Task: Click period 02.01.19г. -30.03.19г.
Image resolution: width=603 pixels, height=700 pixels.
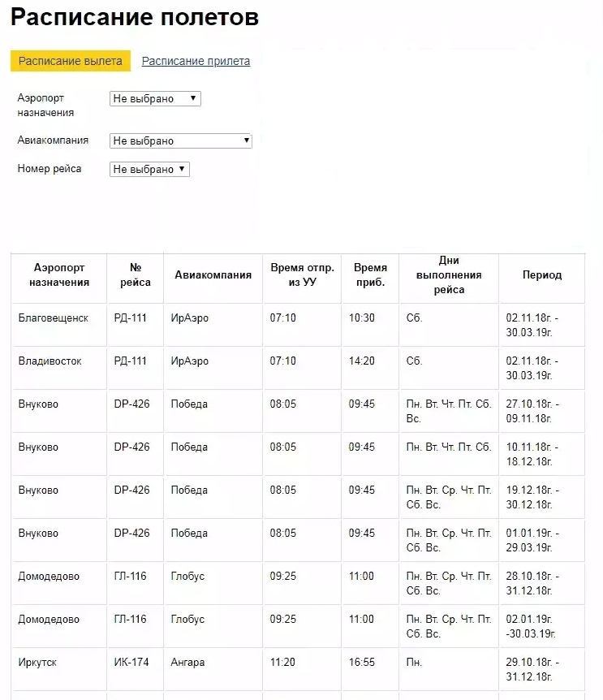Action: pos(531,626)
